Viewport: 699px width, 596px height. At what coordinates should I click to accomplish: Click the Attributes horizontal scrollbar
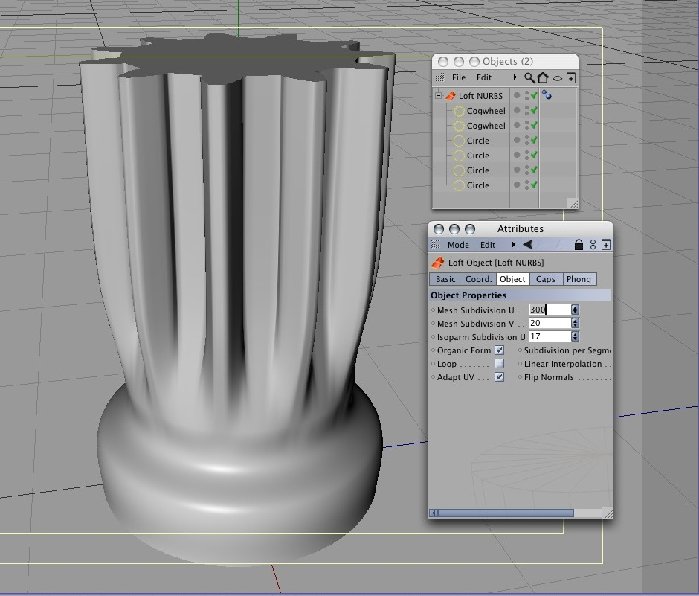click(x=502, y=513)
